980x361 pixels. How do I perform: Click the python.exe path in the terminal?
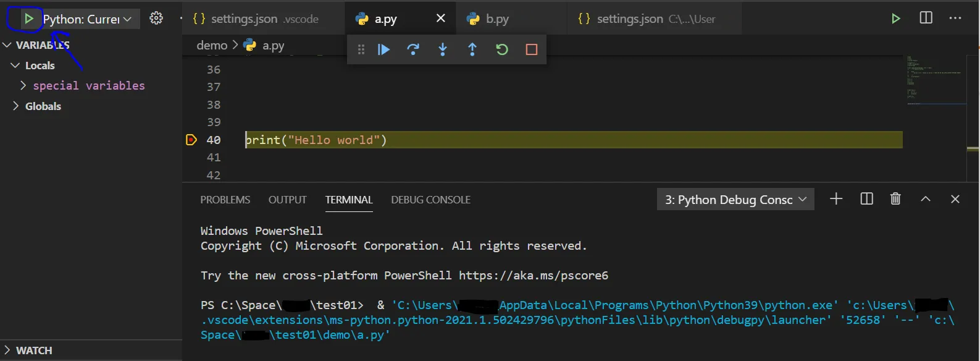pyautogui.click(x=614, y=305)
